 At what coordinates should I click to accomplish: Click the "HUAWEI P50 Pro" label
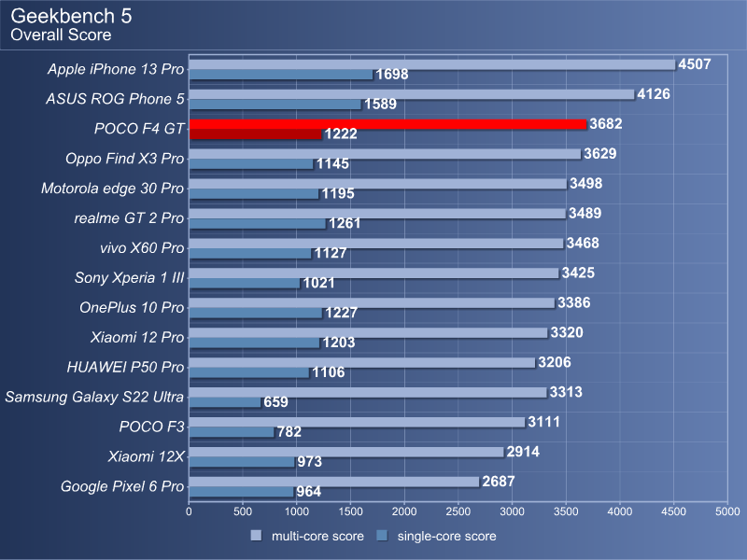(125, 367)
